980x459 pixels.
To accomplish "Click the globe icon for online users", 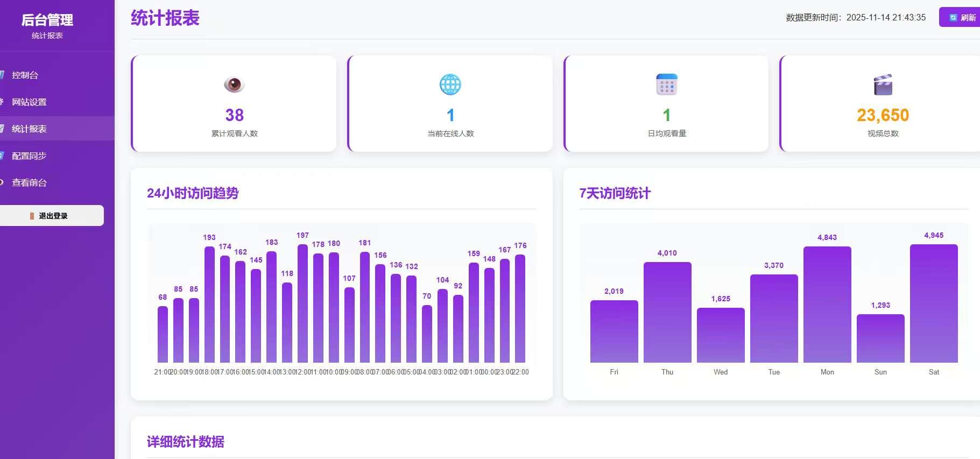I will pos(450,84).
